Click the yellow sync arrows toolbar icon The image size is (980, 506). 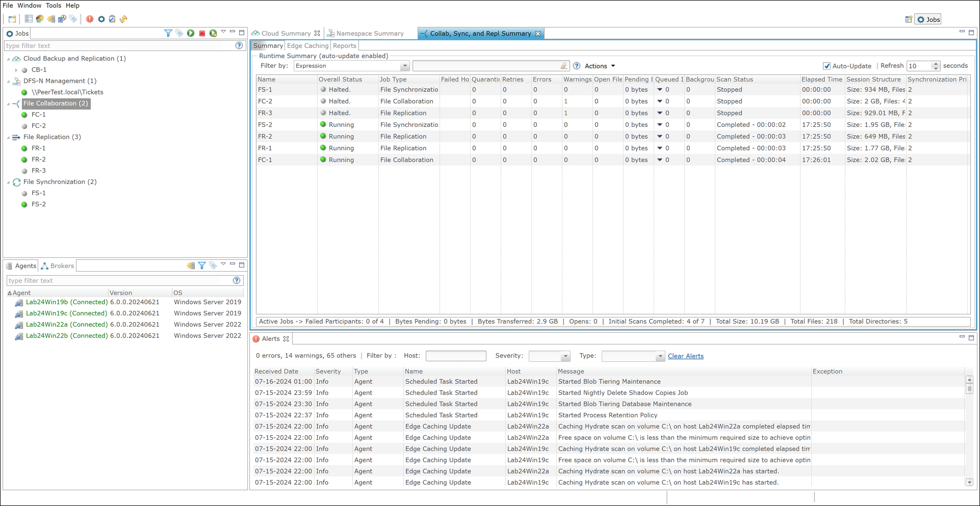pyautogui.click(x=123, y=19)
